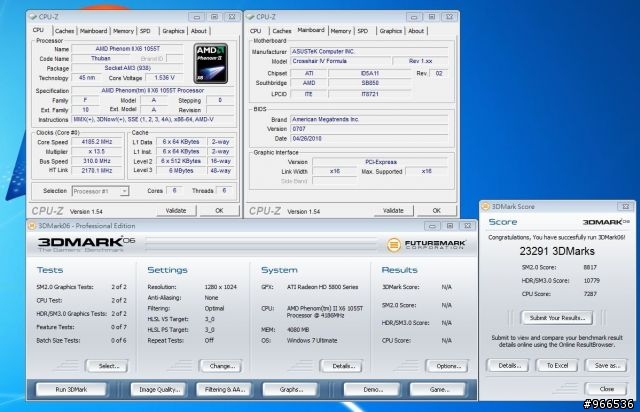The height and width of the screenshot is (412, 640).
Task: Click Details... under System section
Action: (342, 366)
